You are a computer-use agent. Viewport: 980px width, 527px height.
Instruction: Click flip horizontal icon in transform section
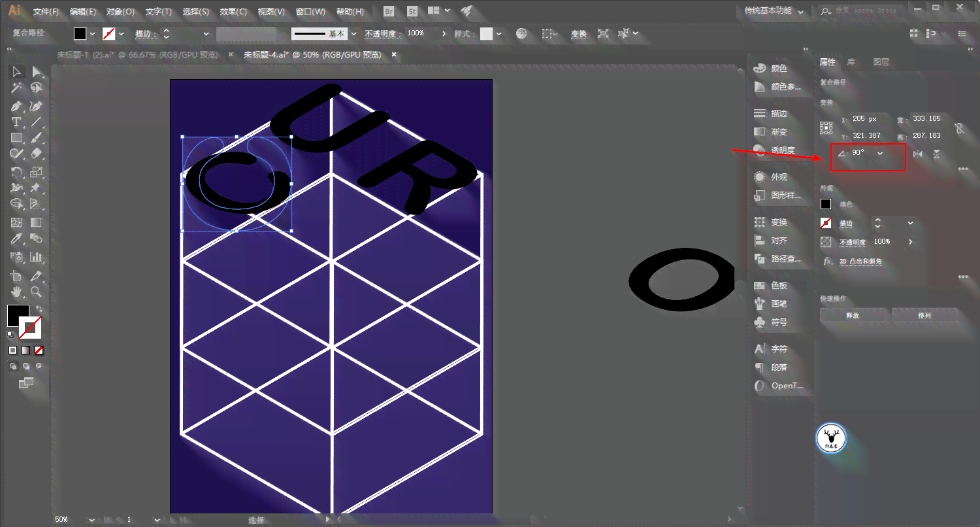click(x=918, y=154)
